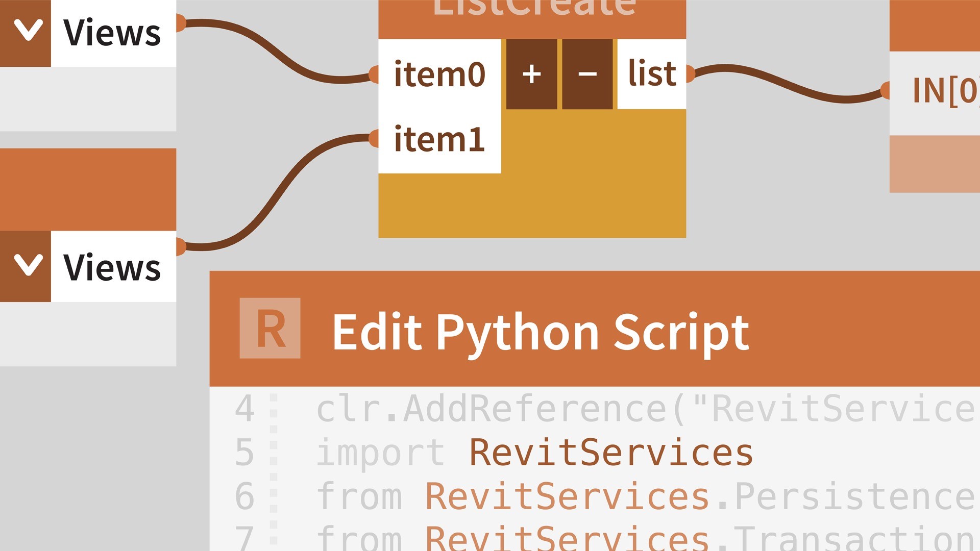Click line number 6 in the editor gutter

coord(245,496)
